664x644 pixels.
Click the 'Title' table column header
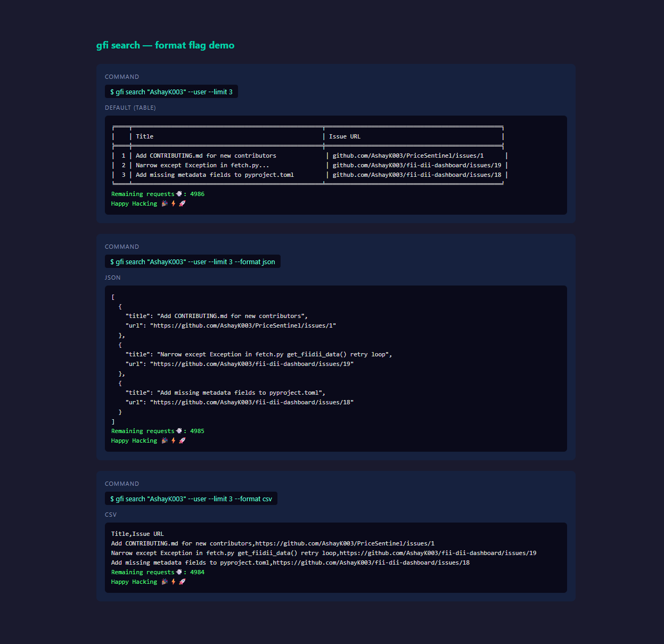(x=144, y=136)
